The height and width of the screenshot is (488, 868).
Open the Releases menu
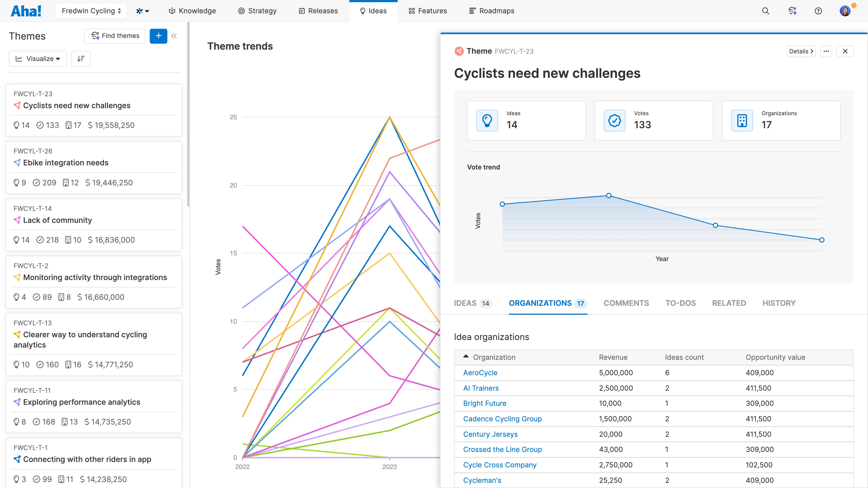click(x=318, y=11)
